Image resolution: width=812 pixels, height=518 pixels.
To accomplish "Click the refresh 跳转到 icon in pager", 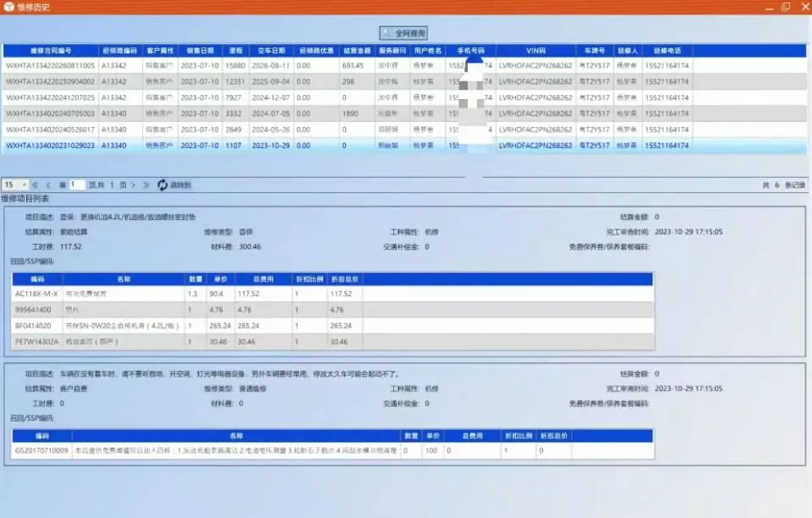I will [162, 185].
